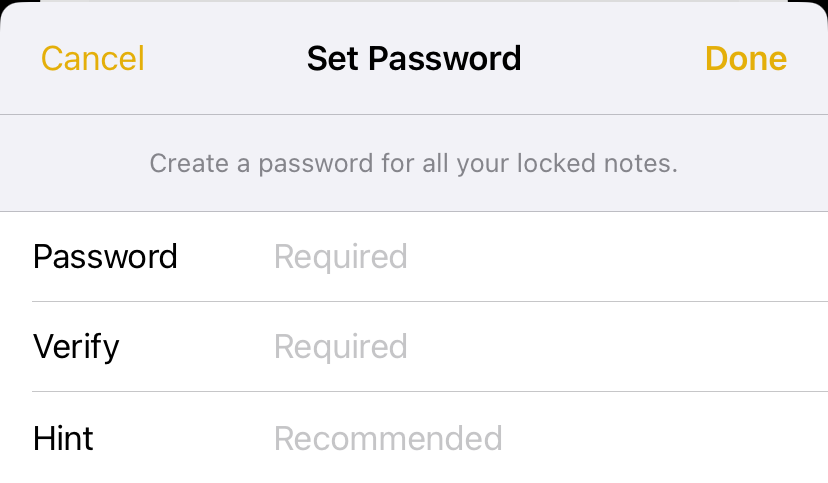
Task: Click the word Password in the title
Action: 444,58
